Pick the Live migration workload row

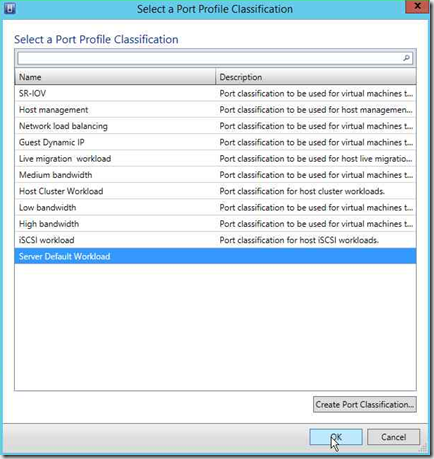point(215,159)
